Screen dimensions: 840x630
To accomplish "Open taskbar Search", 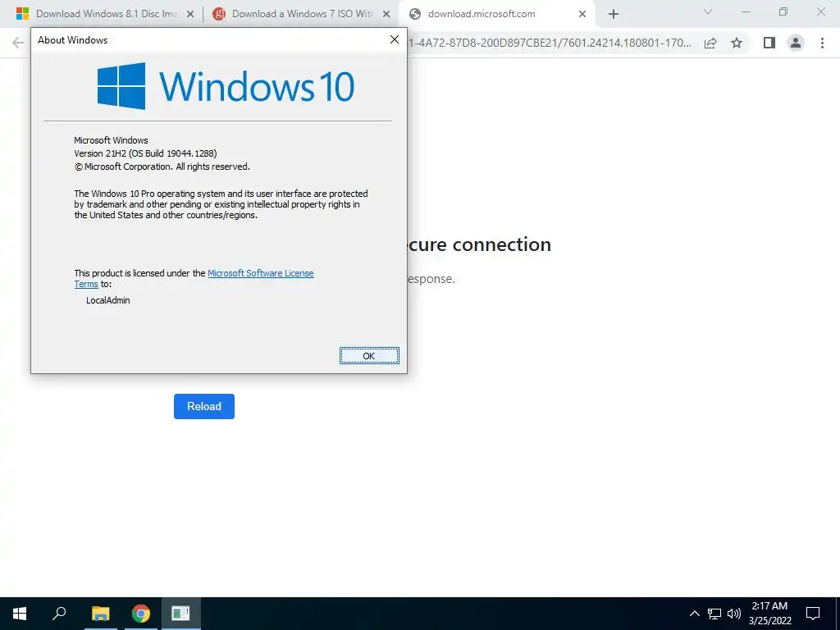I will (59, 614).
